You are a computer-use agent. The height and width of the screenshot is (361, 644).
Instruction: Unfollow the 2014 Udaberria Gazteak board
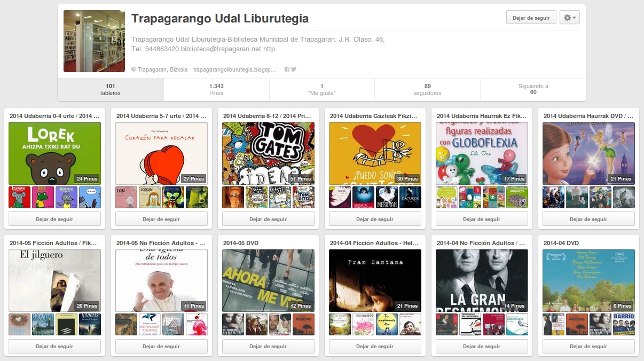375,219
